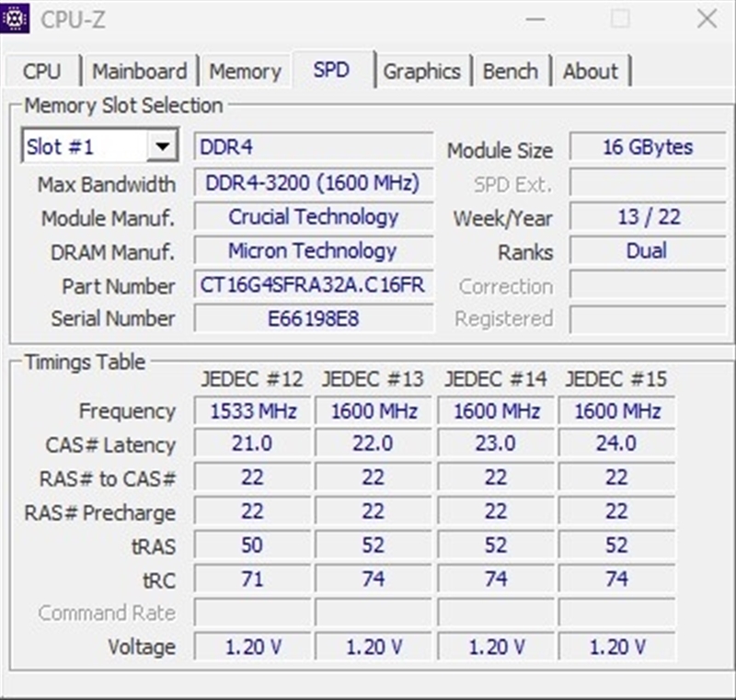This screenshot has width=736, height=700.
Task: Open the Bench tab
Action: click(511, 72)
